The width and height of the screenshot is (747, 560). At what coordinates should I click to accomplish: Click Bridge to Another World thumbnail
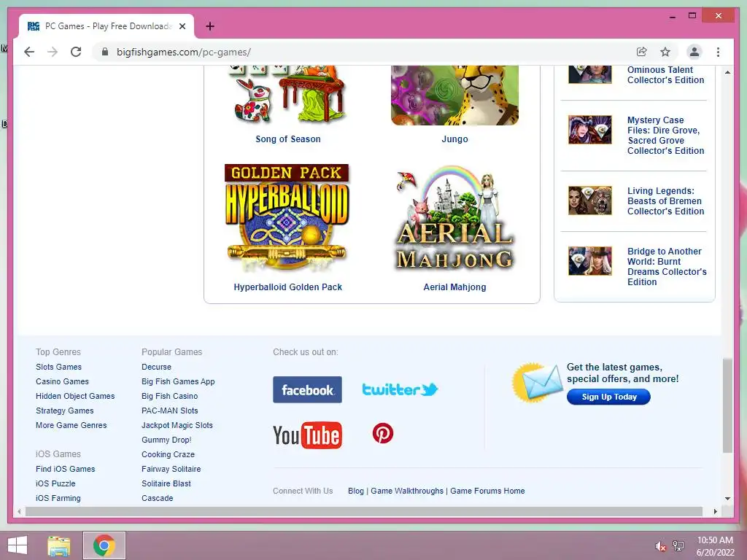tap(589, 261)
